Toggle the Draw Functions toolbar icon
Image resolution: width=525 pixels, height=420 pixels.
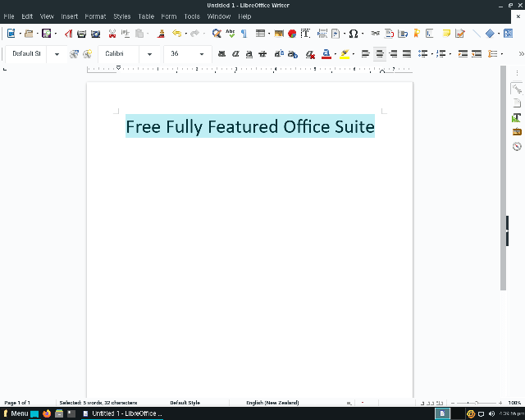(x=509, y=34)
